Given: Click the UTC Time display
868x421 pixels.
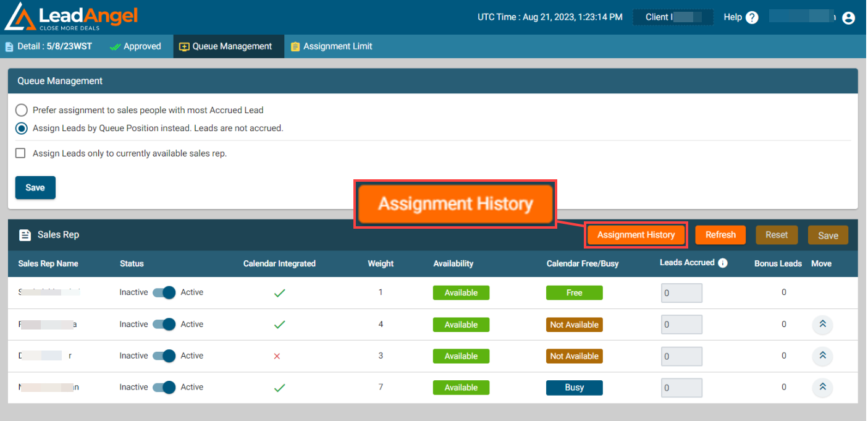Looking at the screenshot, I should 550,17.
